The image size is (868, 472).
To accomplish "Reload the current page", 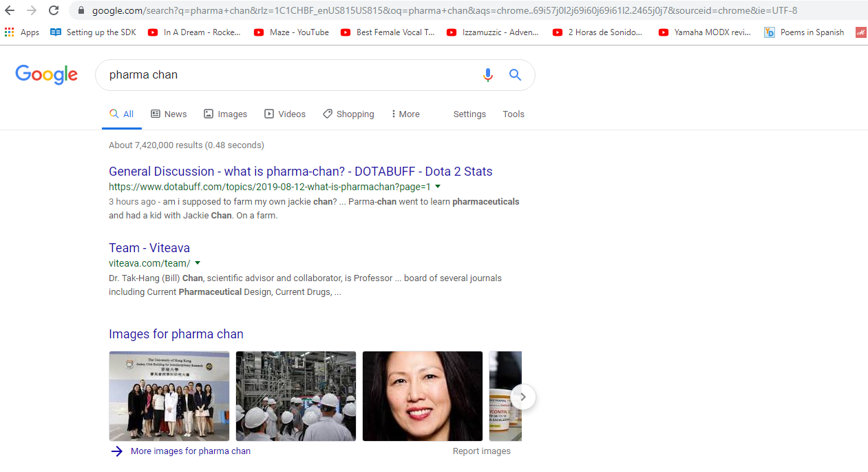I will (54, 10).
